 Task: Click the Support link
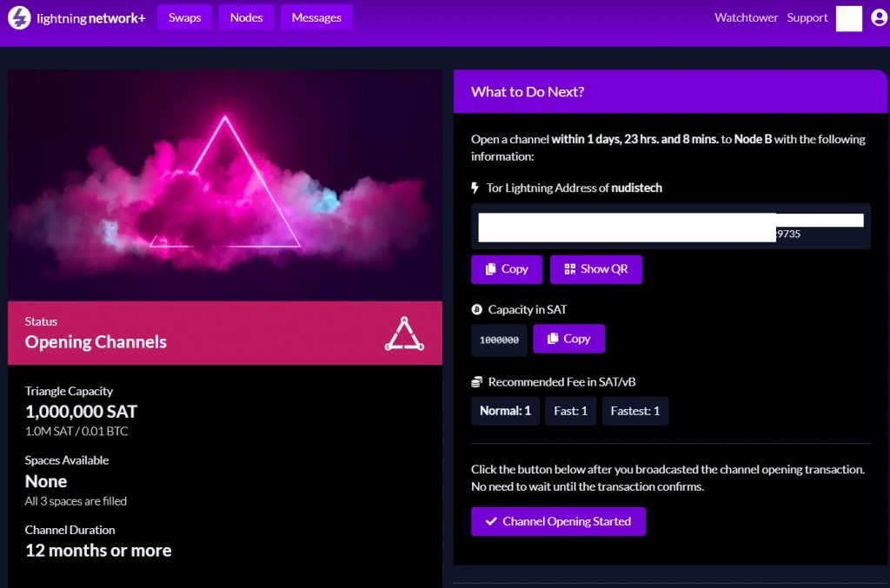pyautogui.click(x=807, y=17)
